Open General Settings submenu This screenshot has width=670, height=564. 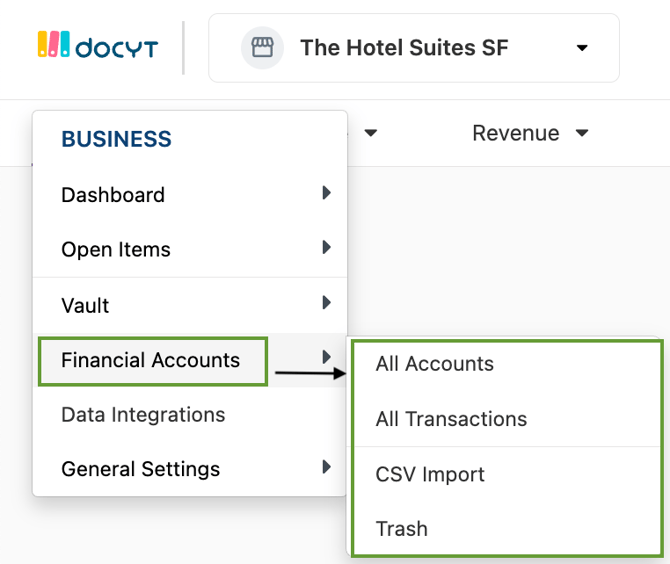[190, 469]
